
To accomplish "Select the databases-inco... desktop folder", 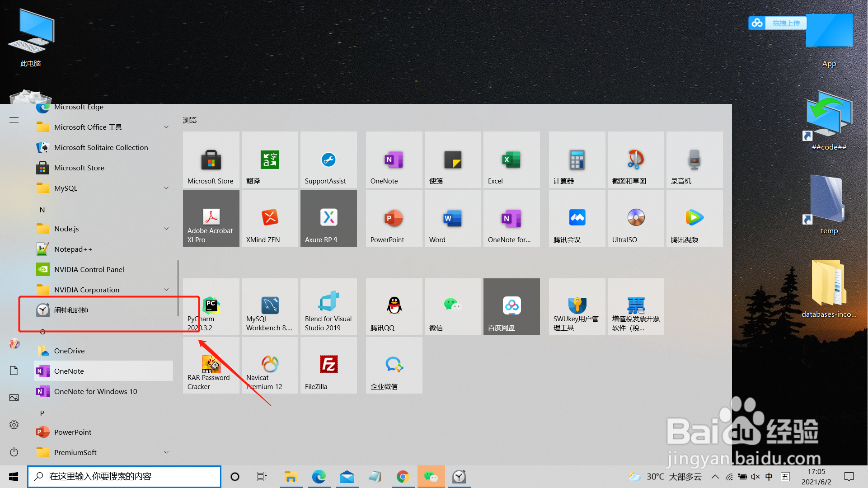I will click(829, 289).
